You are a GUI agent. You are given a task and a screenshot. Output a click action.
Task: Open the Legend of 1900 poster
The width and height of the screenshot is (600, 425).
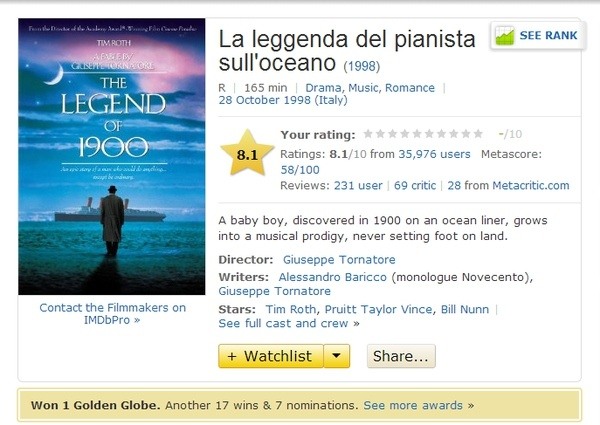point(112,156)
